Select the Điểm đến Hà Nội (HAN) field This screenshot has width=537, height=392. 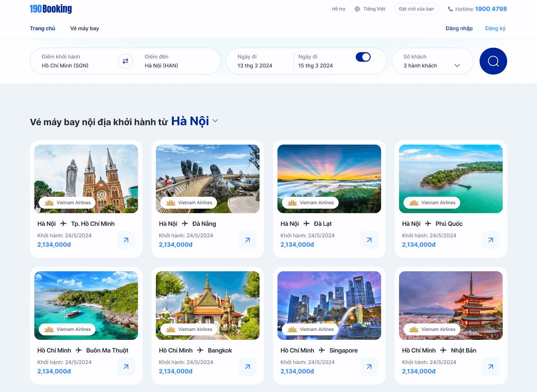pos(175,61)
